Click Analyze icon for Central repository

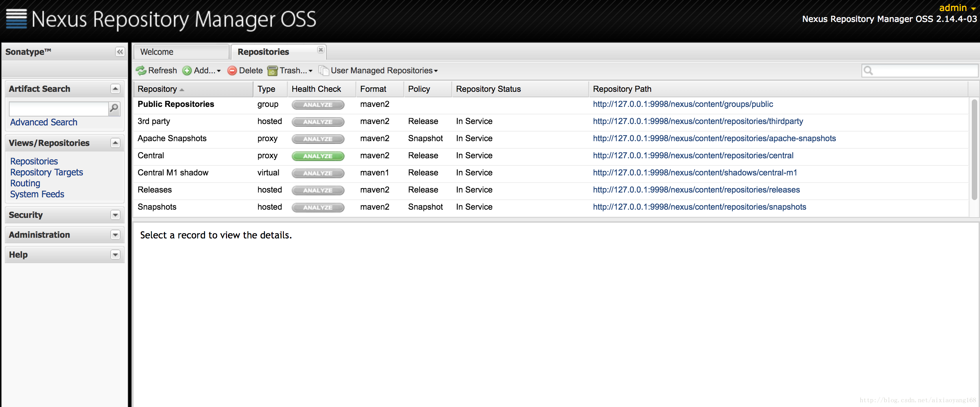tap(318, 156)
